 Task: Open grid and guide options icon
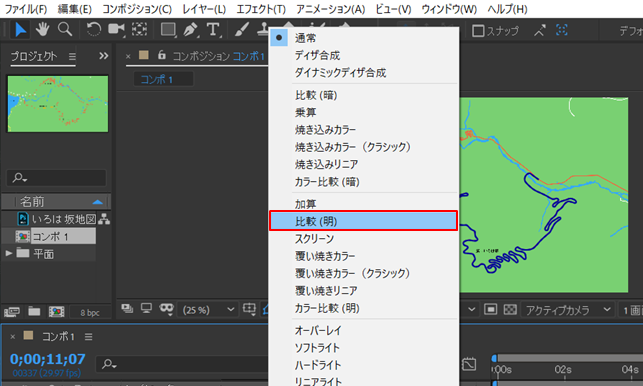point(249,309)
